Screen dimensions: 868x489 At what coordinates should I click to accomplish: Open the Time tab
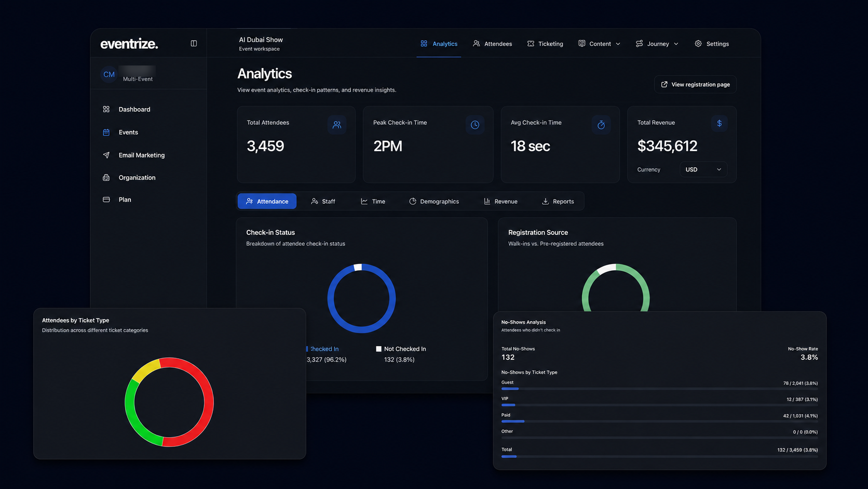coord(373,201)
